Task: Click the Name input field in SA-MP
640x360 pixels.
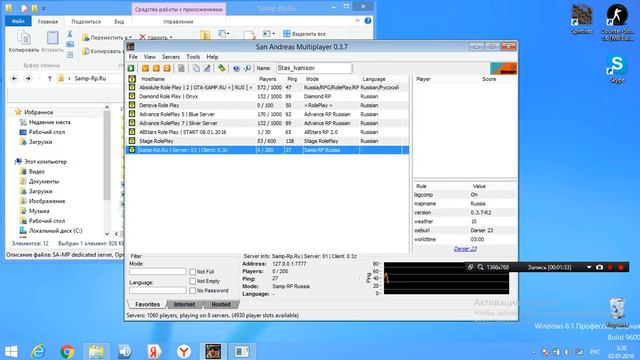Action: click(314, 68)
